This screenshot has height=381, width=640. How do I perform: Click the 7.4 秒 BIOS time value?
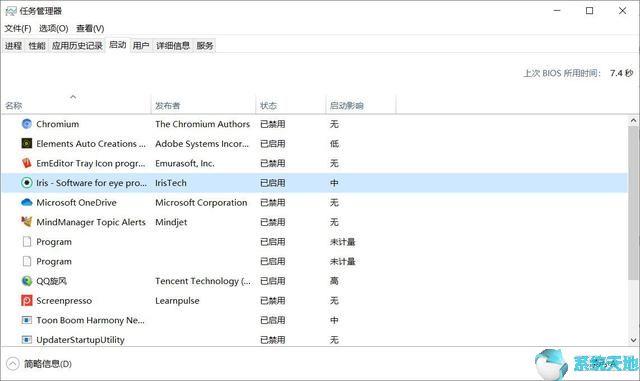click(621, 73)
